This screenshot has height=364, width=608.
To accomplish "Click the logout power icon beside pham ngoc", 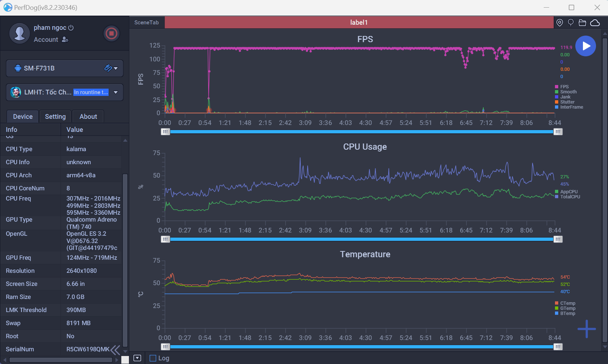I will tap(71, 28).
